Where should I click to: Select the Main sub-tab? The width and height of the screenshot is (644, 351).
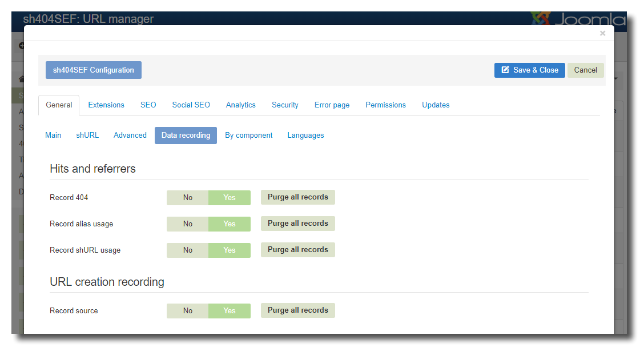(53, 135)
